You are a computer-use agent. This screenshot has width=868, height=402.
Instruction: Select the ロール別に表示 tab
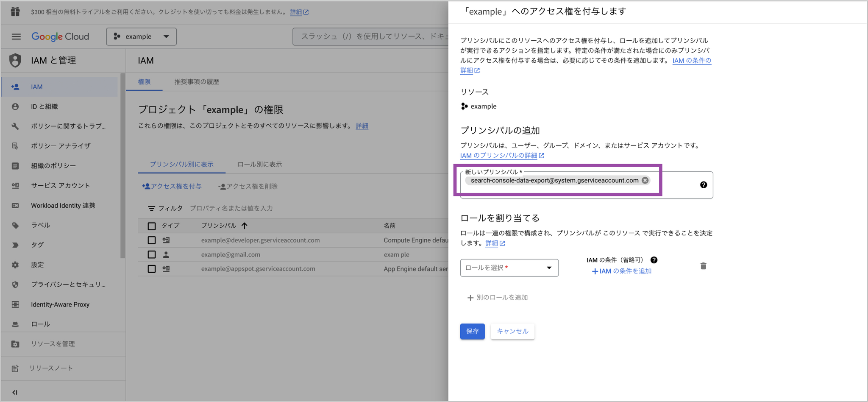[260, 165]
